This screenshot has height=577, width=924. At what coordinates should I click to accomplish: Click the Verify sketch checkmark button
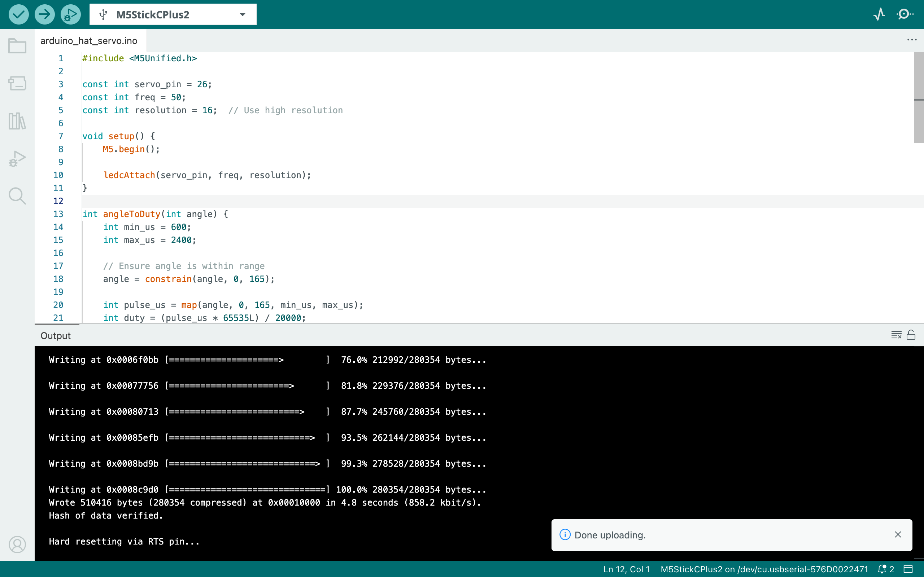coord(18,14)
